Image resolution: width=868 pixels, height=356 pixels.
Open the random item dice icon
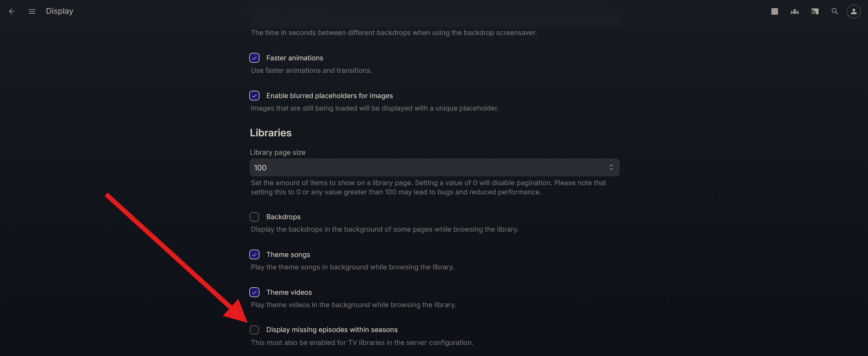click(774, 11)
